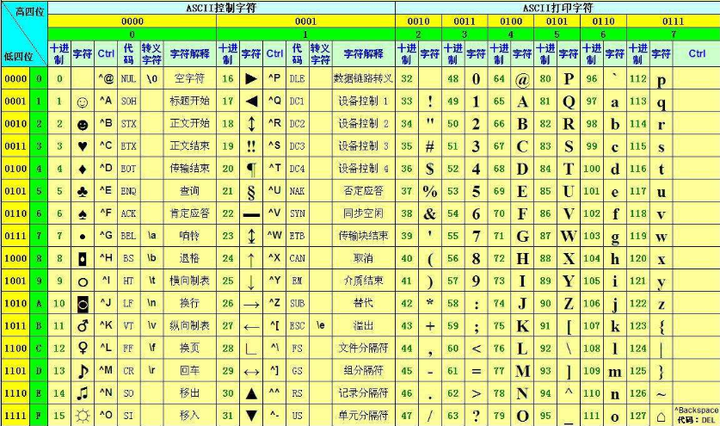The height and width of the screenshot is (426, 720).
Task: Click the 'ASCII控制字符' header
Action: pos(221,8)
